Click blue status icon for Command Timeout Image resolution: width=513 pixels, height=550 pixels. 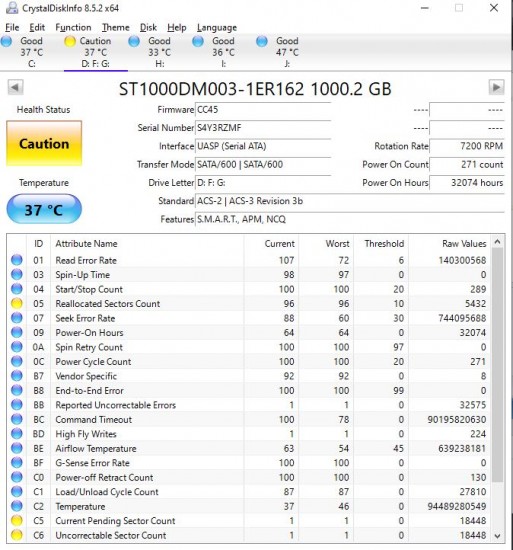(16, 419)
